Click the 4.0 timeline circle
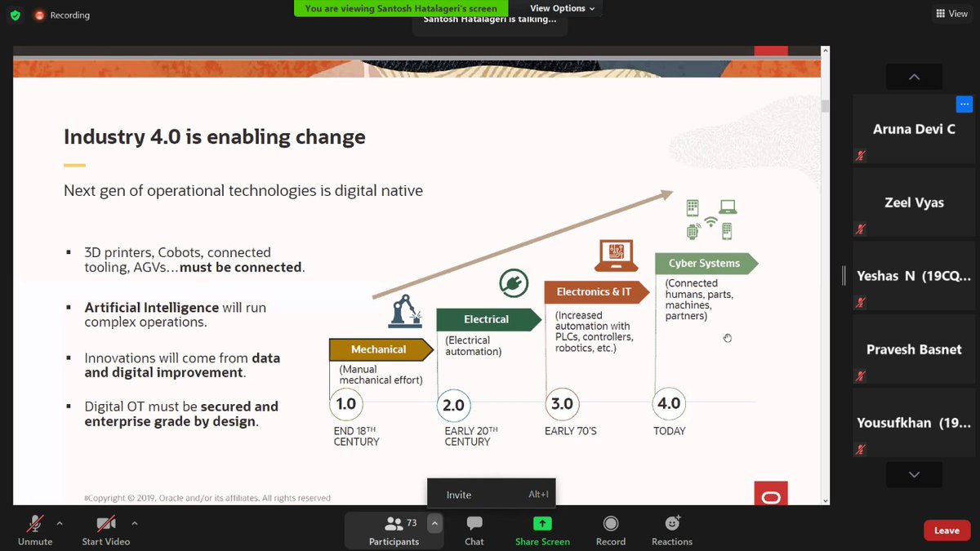980x551 pixels. click(x=670, y=404)
